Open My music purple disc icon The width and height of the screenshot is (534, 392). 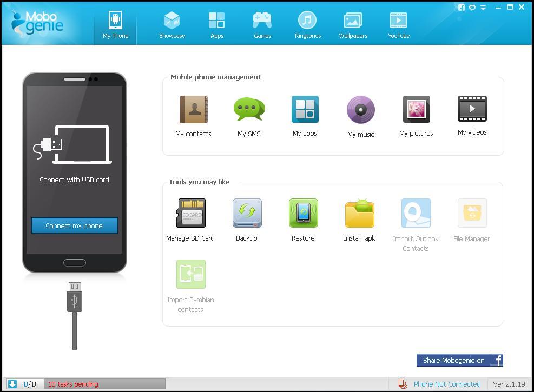(361, 110)
